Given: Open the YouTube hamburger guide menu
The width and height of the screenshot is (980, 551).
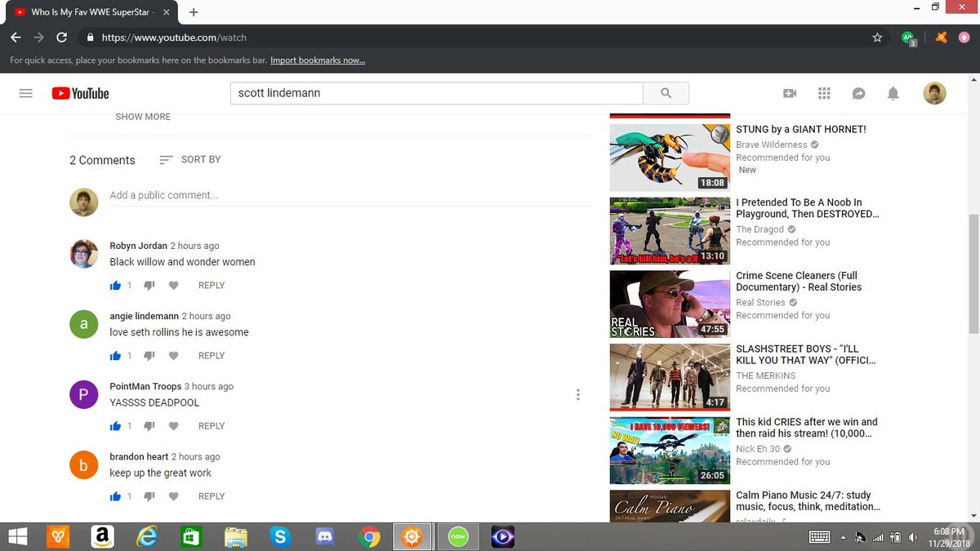Looking at the screenshot, I should pyautogui.click(x=25, y=93).
